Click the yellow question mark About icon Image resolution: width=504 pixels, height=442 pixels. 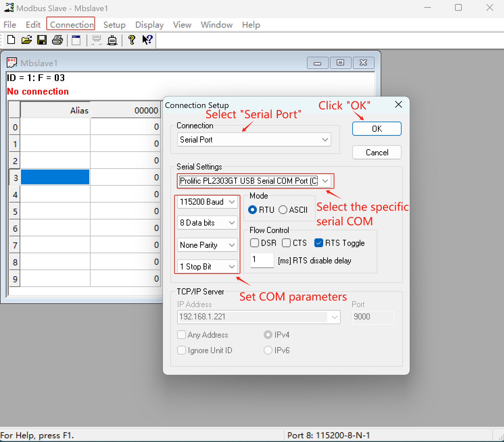(x=132, y=40)
